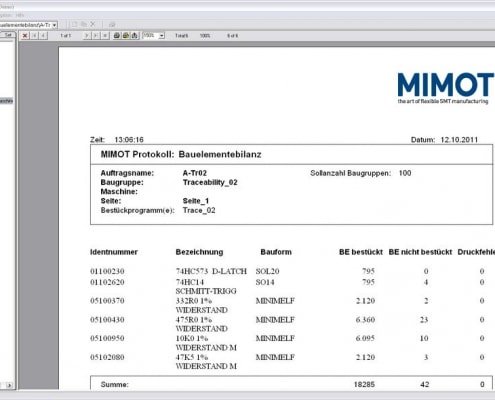Click ident number 05100430
495x400 pixels.
tap(107, 320)
